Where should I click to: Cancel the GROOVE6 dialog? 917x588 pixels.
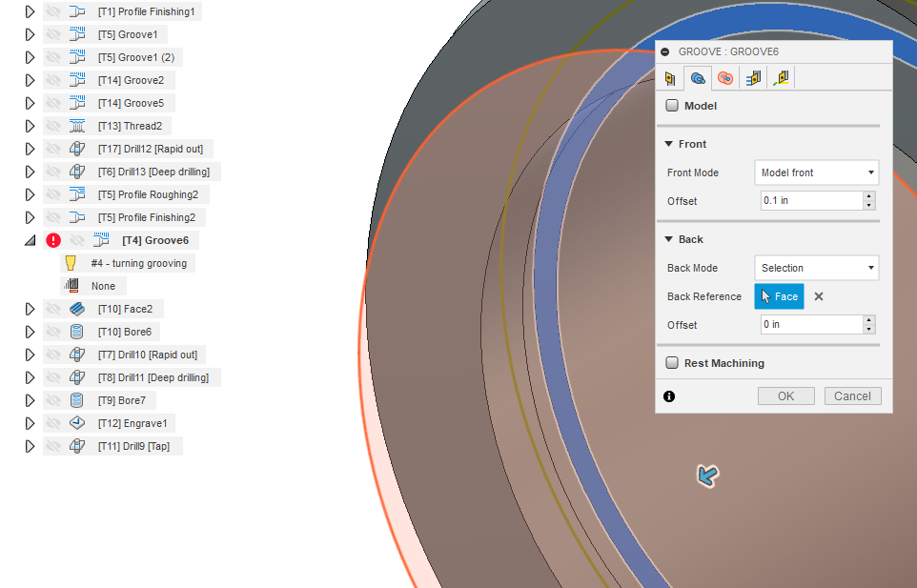[x=851, y=395]
